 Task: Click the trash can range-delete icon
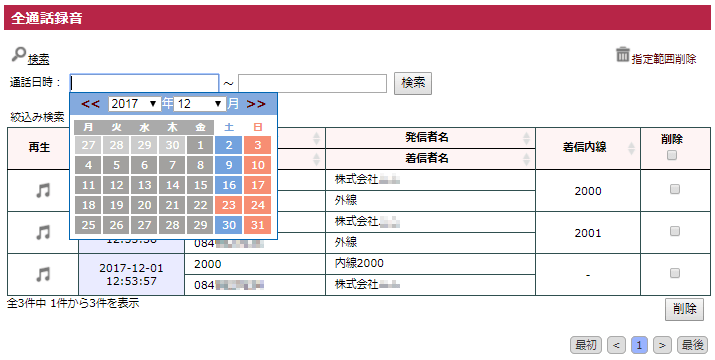622,54
